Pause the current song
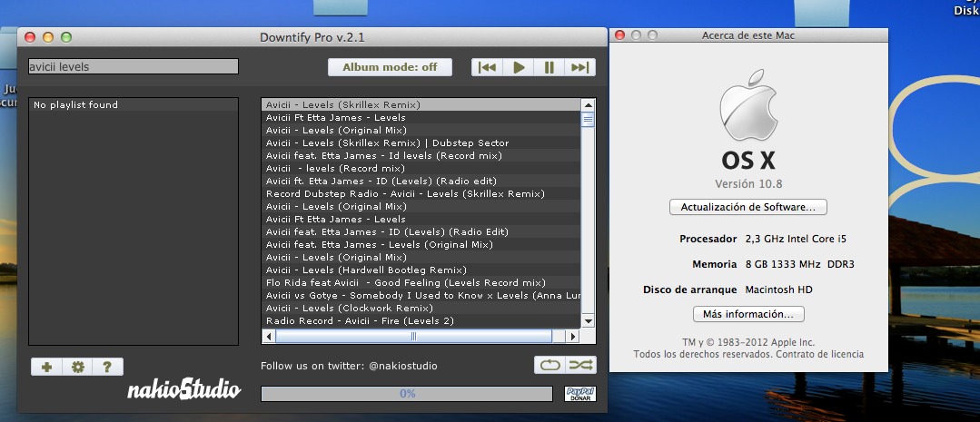The width and height of the screenshot is (980, 422). 549,67
